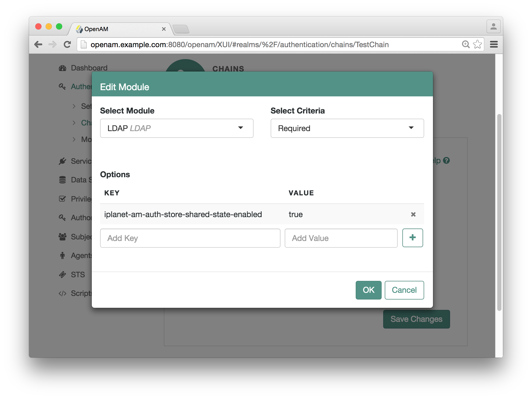Click the page document icon in address bar
The width and height of the screenshot is (532, 399).
pos(83,45)
